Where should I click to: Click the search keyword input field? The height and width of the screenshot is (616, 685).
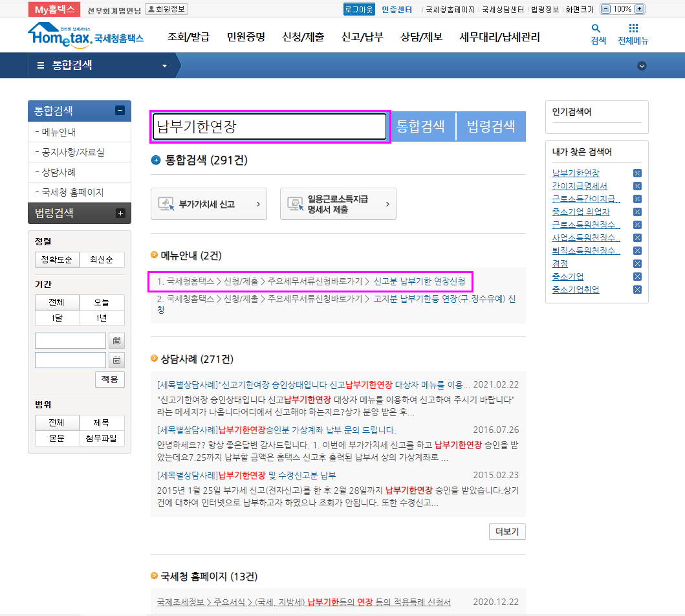point(270,127)
